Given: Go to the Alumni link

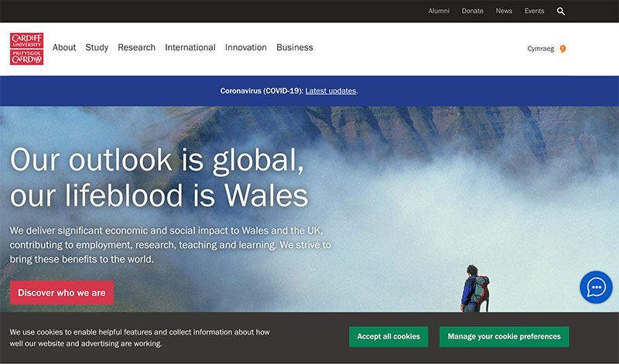Looking at the screenshot, I should click(x=439, y=11).
